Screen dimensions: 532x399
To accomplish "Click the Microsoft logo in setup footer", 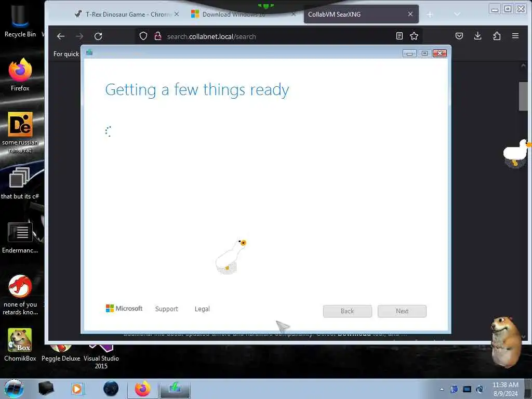I will tap(124, 309).
